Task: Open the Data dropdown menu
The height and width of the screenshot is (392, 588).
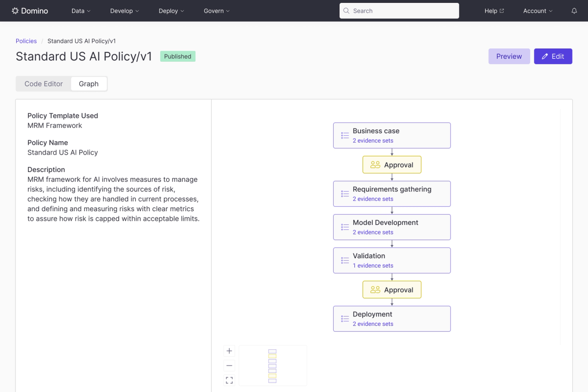Action: point(80,10)
